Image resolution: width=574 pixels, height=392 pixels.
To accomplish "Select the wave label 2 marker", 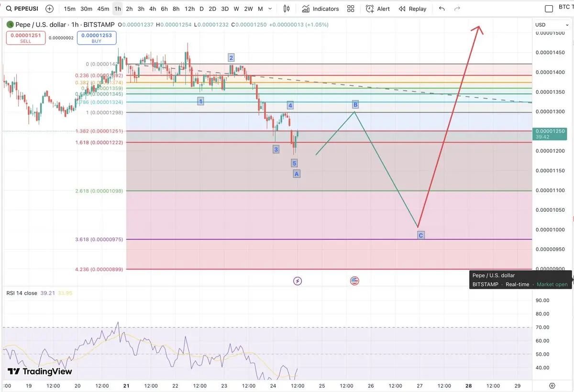I will click(231, 58).
